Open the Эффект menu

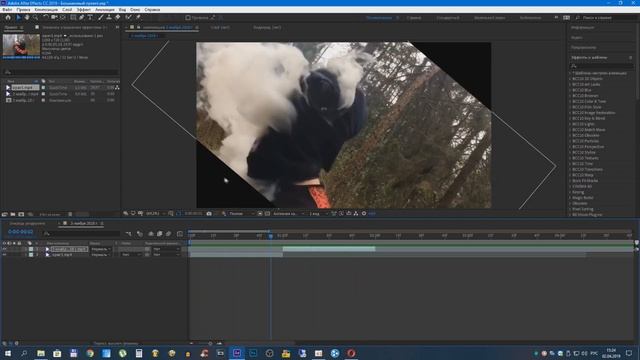(x=84, y=9)
